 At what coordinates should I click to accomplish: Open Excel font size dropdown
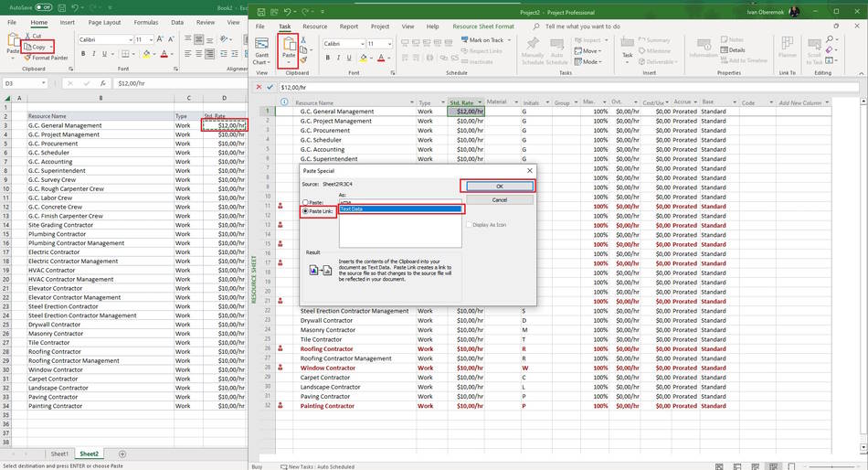(x=151, y=40)
